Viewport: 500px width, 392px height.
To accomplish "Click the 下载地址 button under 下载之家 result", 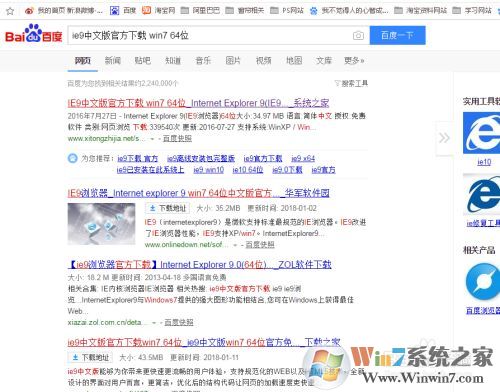I will coord(90,358).
